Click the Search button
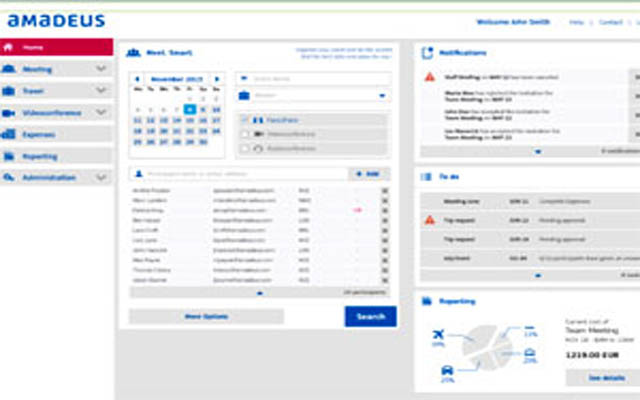The image size is (640, 400). [x=371, y=316]
